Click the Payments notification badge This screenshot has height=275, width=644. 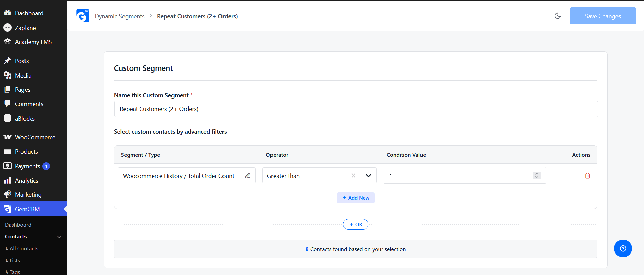point(46,166)
